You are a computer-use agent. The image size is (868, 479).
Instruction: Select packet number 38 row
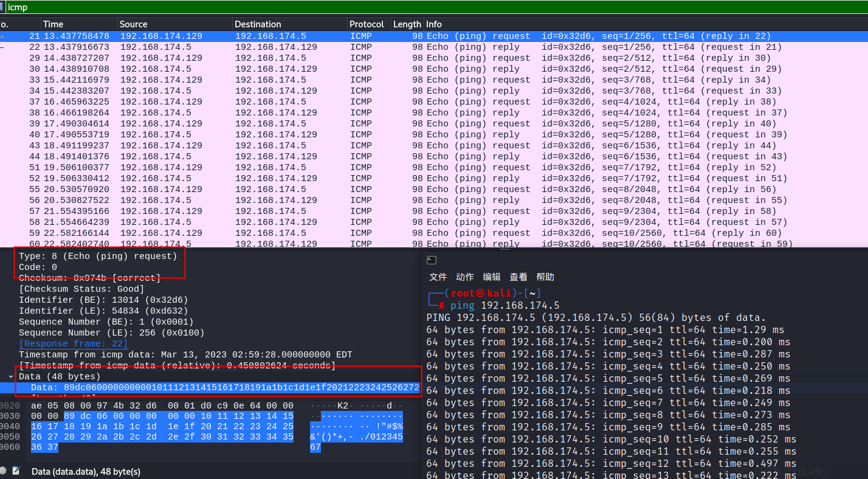(434, 113)
